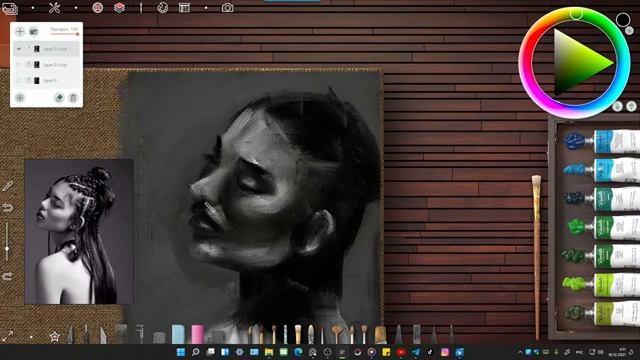Image resolution: width=640 pixels, height=360 pixels.
Task: Select the wide flat bristle brush in tray
Action: (x=380, y=334)
